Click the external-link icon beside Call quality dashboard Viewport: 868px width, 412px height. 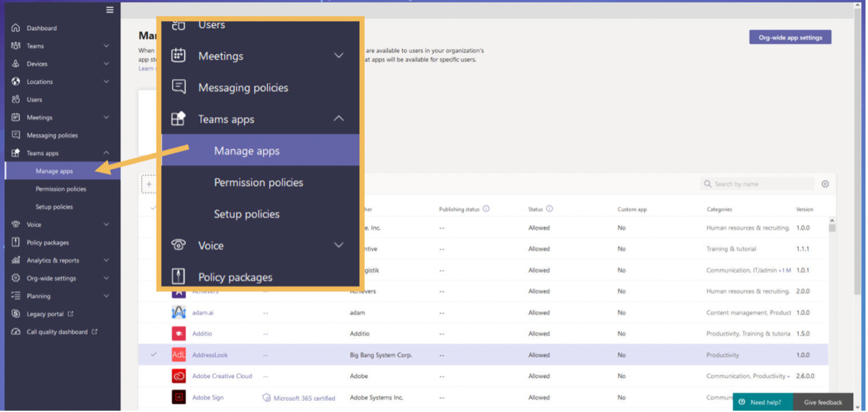[x=95, y=332]
